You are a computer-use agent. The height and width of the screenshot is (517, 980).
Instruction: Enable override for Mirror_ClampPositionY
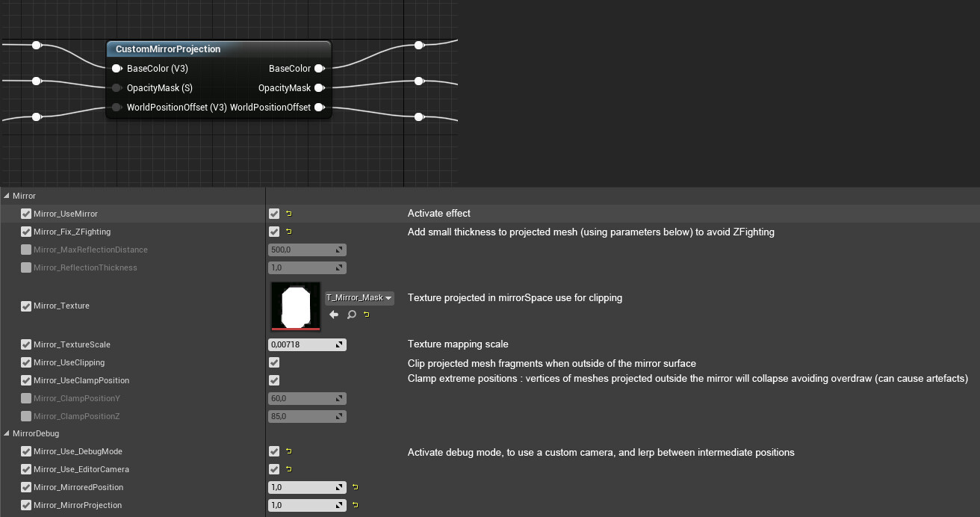tap(26, 398)
